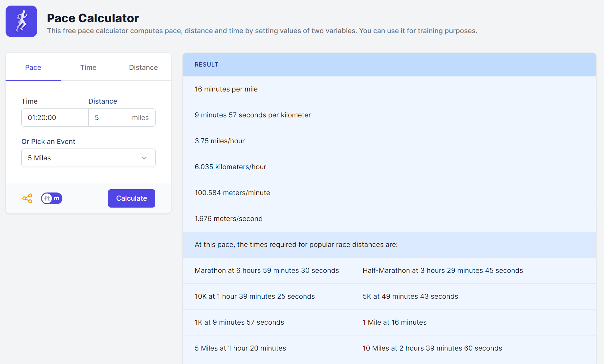Image resolution: width=604 pixels, height=364 pixels.
Task: Toggle the ft/m unit switch
Action: tap(52, 198)
